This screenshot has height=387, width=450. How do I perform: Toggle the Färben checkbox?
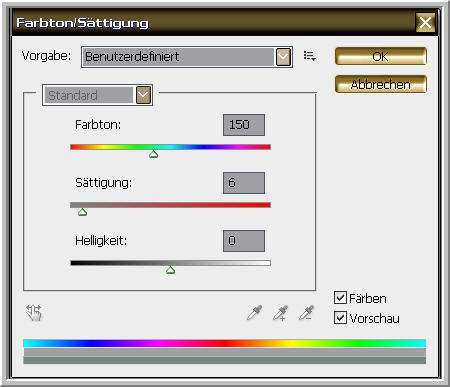(x=340, y=297)
